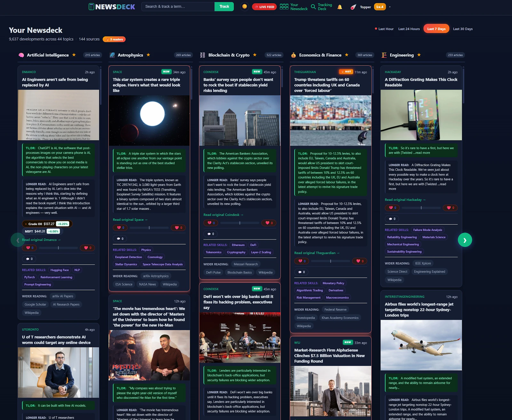The image size is (512, 420).
Task: Click the sentiment slider on the Hackaday article
Action: [x=421, y=208]
